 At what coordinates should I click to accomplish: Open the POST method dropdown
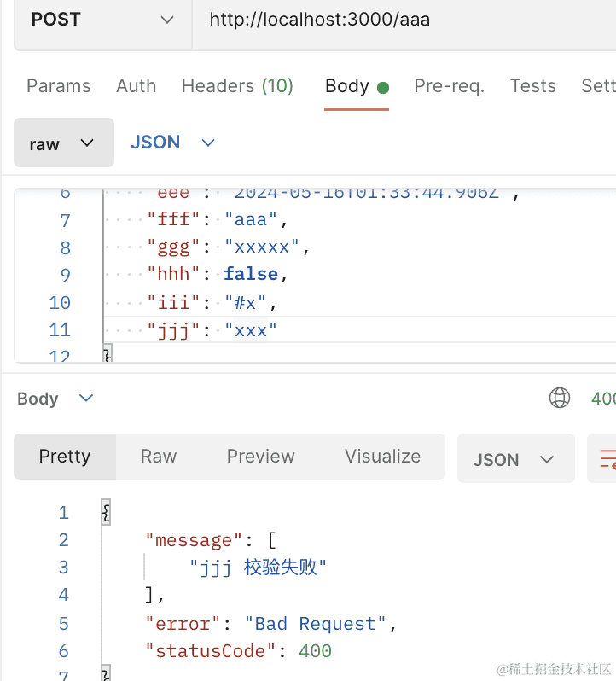102,20
